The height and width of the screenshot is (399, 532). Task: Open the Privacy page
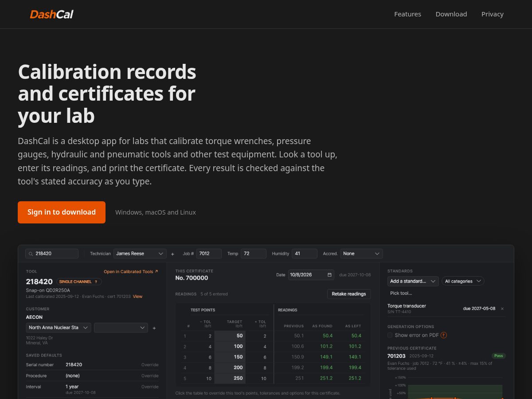tap(492, 14)
